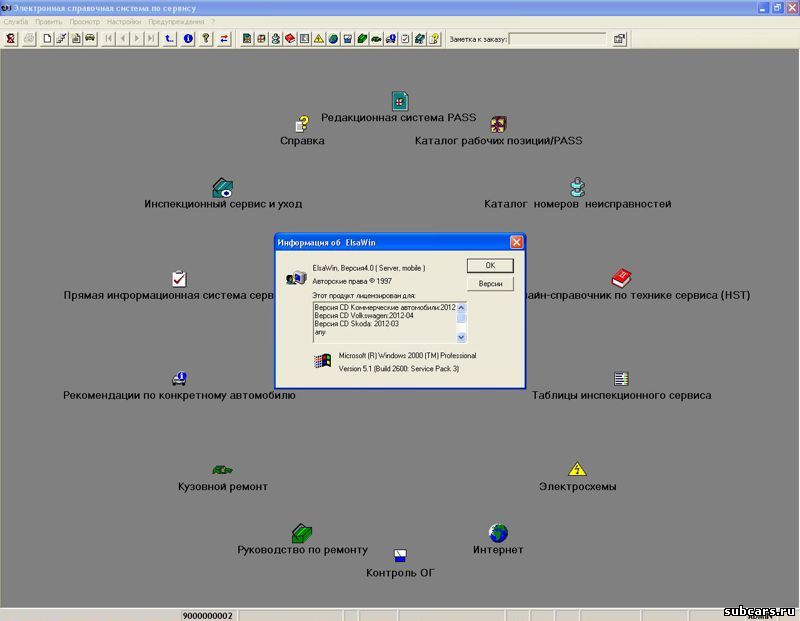Click the new blank document toolbar icon
Screen dimensions: 800x621
[x=47, y=39]
